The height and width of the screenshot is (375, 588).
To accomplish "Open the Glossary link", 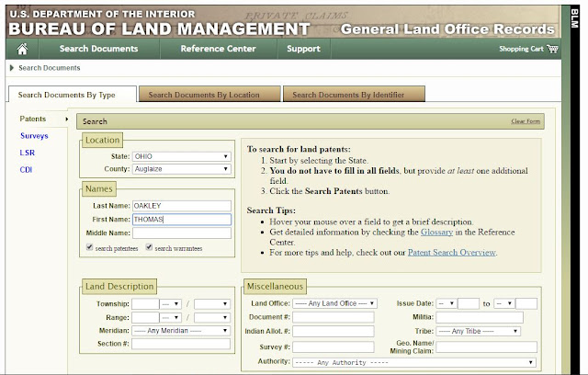I will tap(436, 233).
